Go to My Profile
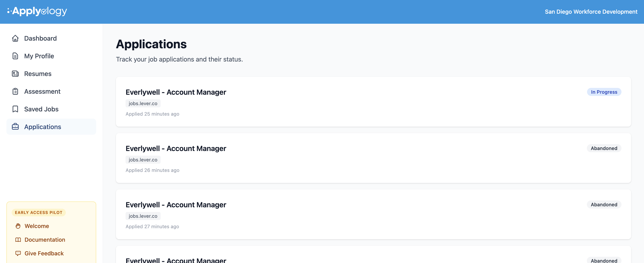 coord(51,56)
